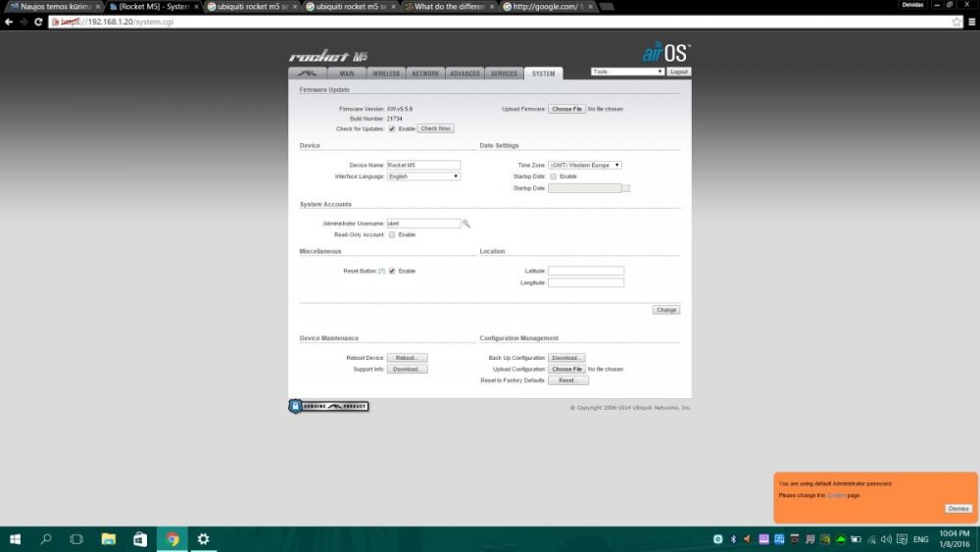Open the Services tab
Viewport: 980px width, 552px height.
point(505,74)
